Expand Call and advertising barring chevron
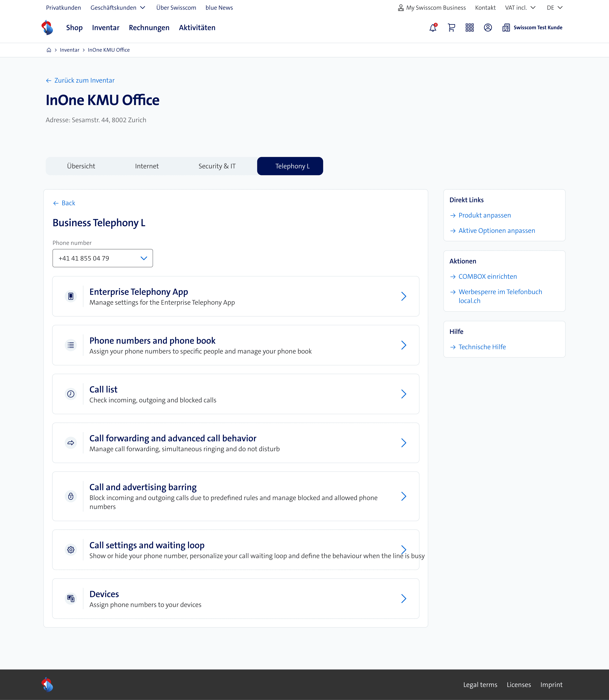The height and width of the screenshot is (700, 609). click(x=404, y=496)
